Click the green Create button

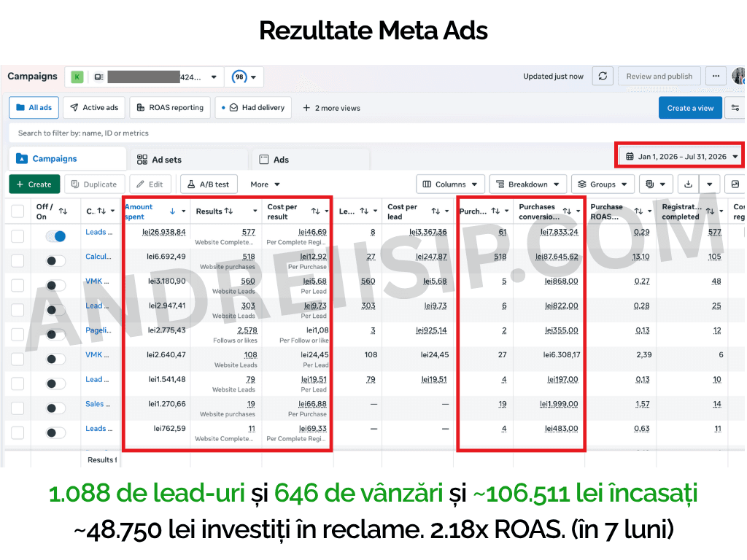34,184
